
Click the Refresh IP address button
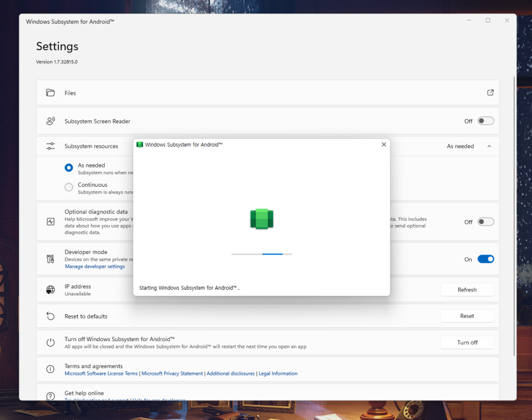coord(467,289)
